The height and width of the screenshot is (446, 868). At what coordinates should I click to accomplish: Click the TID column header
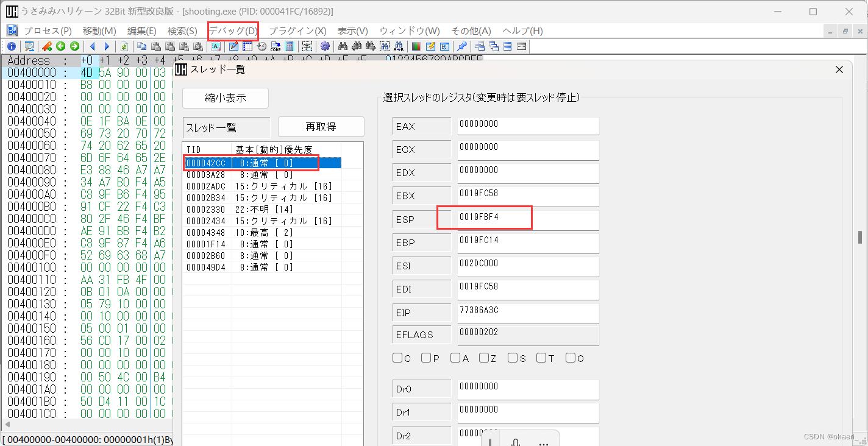pyautogui.click(x=207, y=149)
